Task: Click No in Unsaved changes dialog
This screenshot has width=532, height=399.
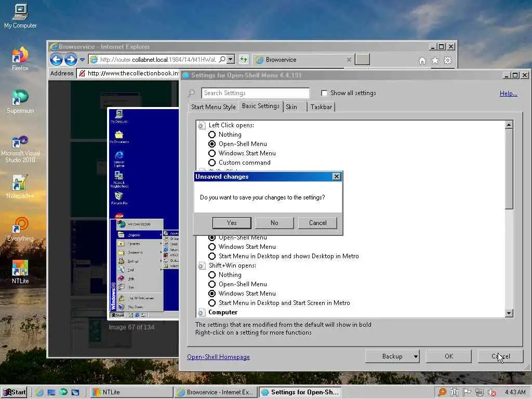Action: coord(274,223)
